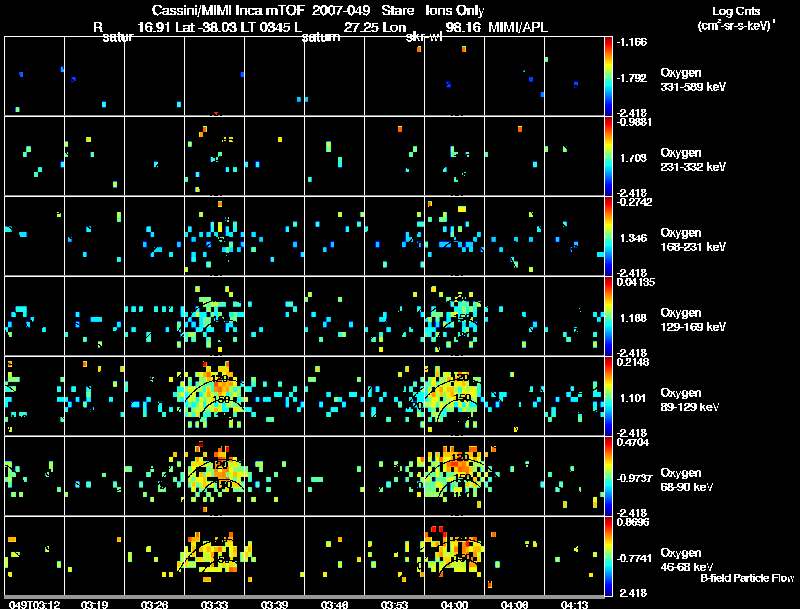The image size is (800, 609).
Task: Click the 04:00 time axis label
Action: point(454,604)
